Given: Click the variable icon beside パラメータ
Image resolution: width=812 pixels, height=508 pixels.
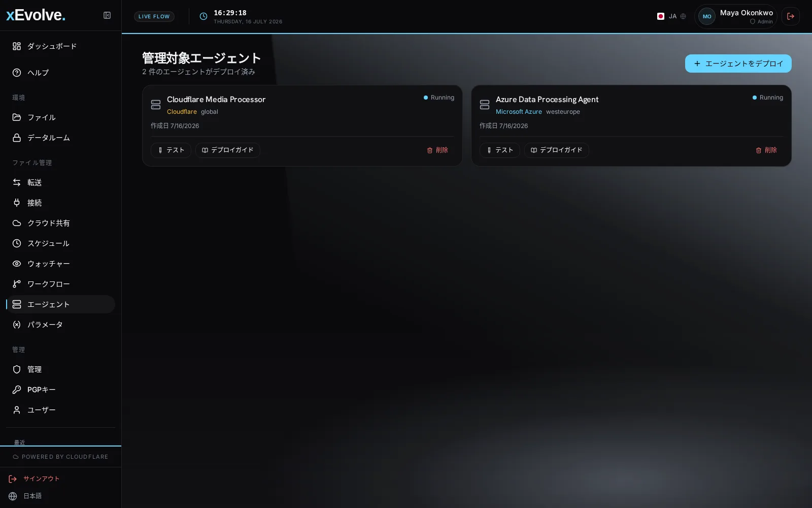Looking at the screenshot, I should [17, 325].
